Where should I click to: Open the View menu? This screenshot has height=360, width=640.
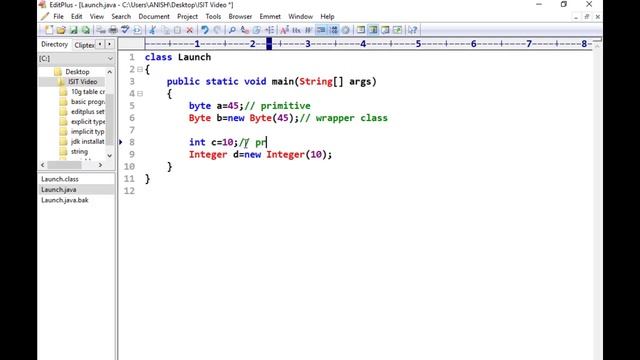(x=97, y=17)
